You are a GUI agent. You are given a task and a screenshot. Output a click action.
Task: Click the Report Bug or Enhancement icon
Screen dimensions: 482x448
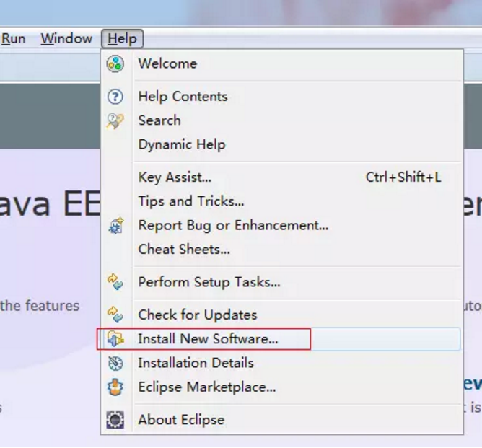(116, 226)
